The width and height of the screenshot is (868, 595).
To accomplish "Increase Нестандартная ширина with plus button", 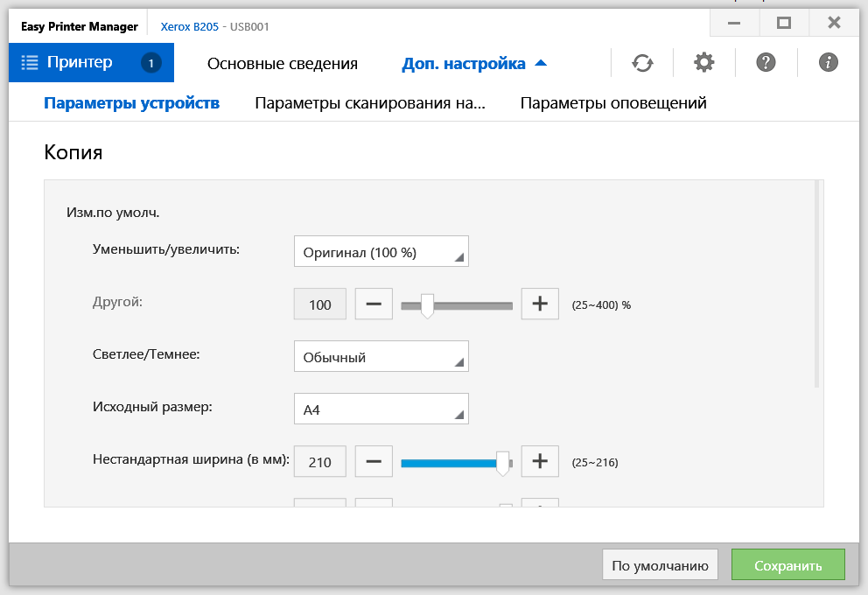I will [540, 461].
